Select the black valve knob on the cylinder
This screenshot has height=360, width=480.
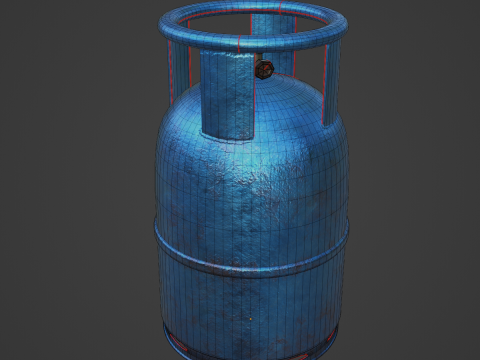(x=264, y=70)
